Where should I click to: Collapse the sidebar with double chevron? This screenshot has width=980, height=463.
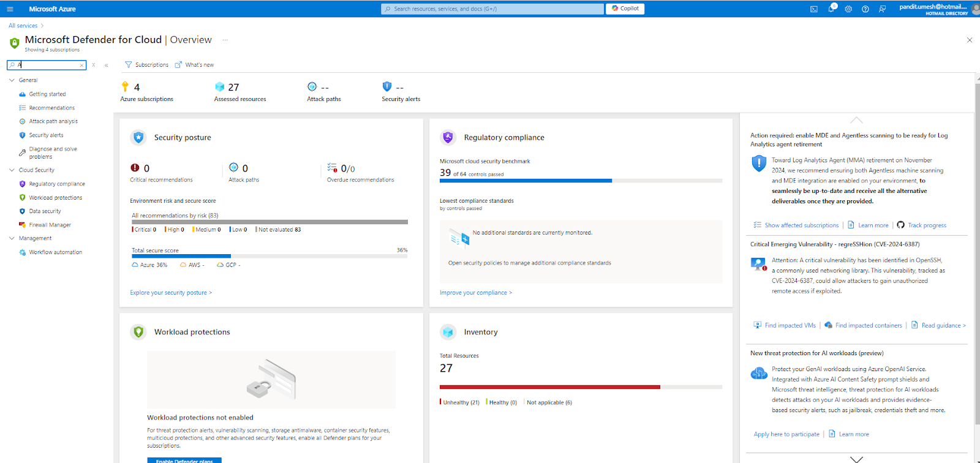(x=107, y=65)
